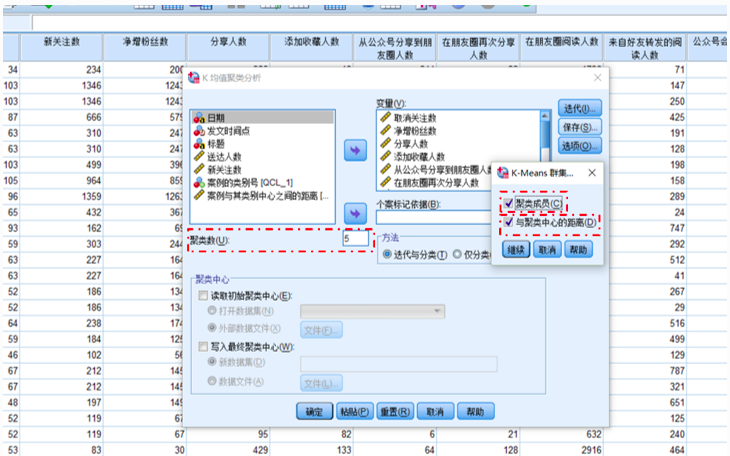Click the 在朋友圈阅读人数 column header
Screen dimensions: 730x456
pos(561,48)
